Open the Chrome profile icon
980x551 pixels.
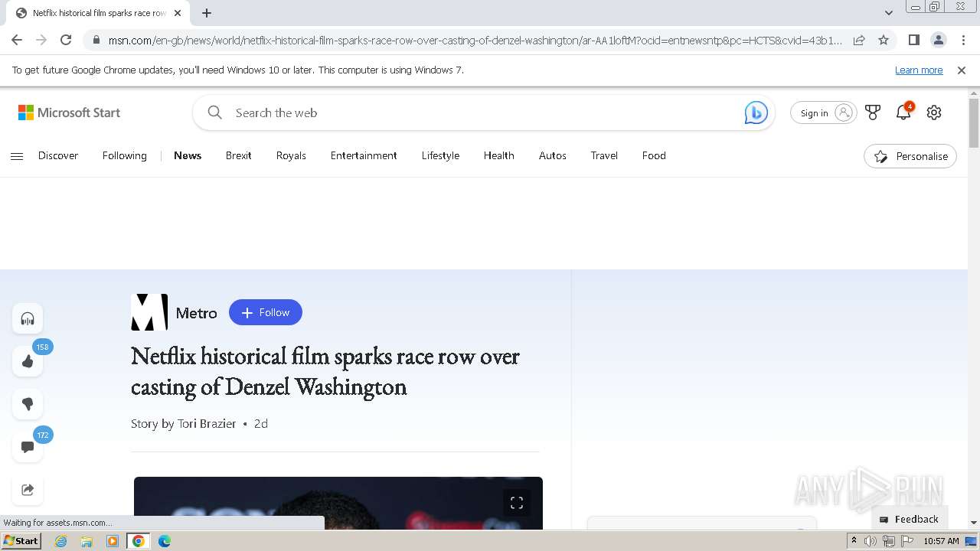coord(938,40)
